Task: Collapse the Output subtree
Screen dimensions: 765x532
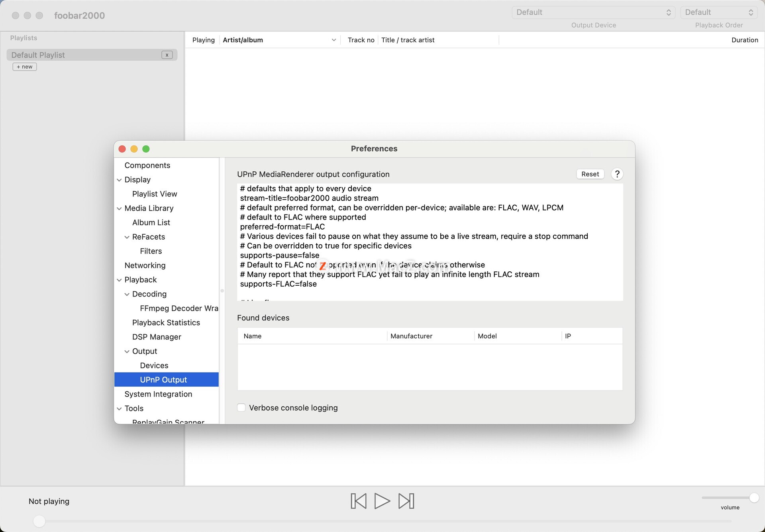Action: coord(127,351)
